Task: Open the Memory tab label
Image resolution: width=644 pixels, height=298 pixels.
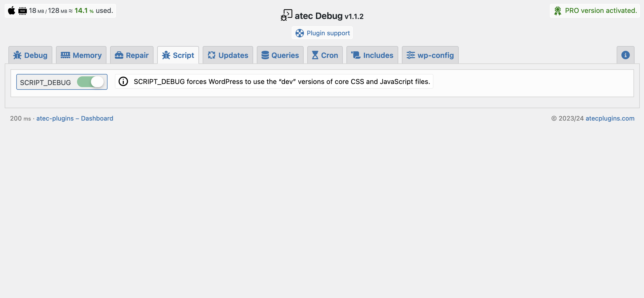Action: pyautogui.click(x=87, y=55)
